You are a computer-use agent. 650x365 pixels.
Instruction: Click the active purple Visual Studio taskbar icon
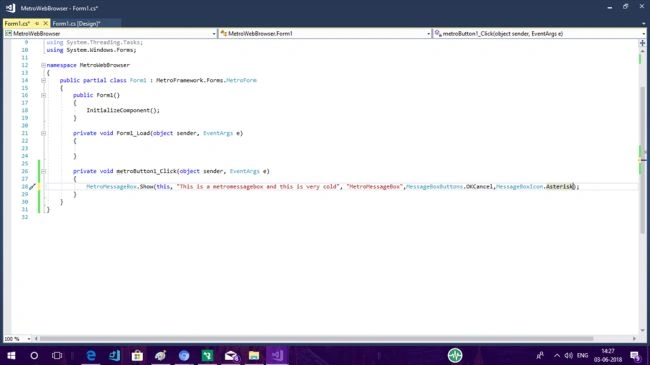click(277, 355)
